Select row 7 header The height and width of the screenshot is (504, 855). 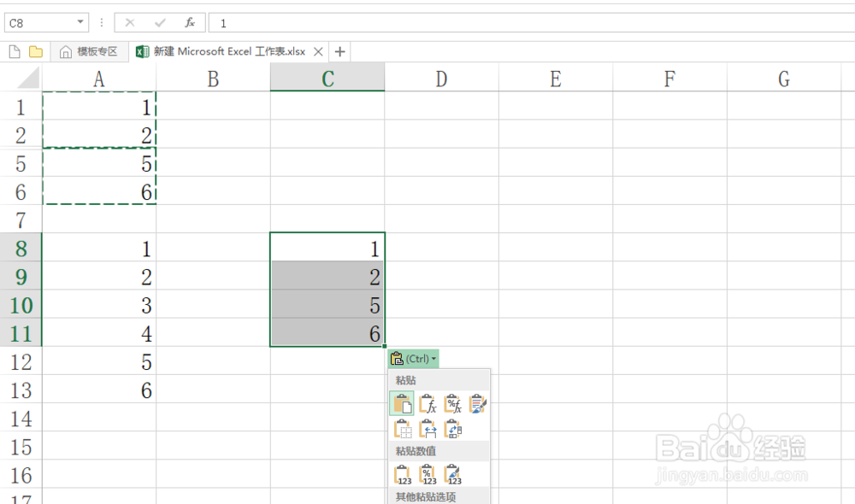pyautogui.click(x=21, y=220)
